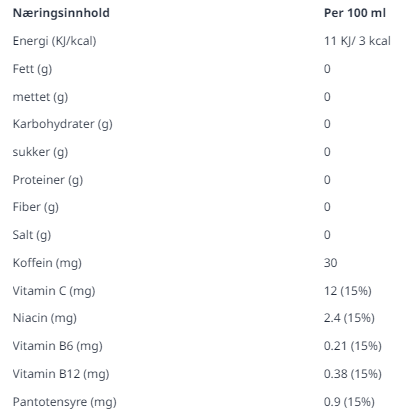Click the 2.4 (15%) Niacin value
This screenshot has height=415, width=418.
pyautogui.click(x=349, y=318)
